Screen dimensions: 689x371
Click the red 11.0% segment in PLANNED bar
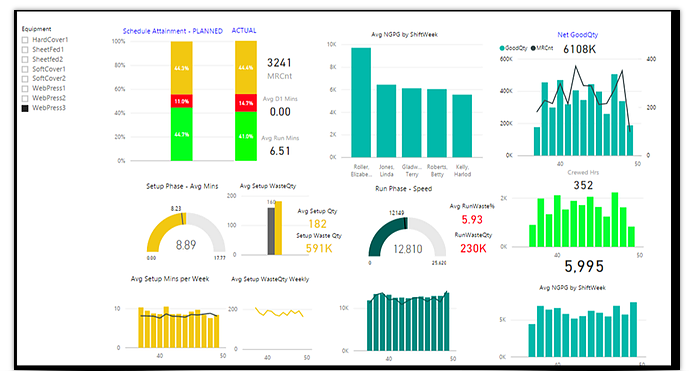181,101
